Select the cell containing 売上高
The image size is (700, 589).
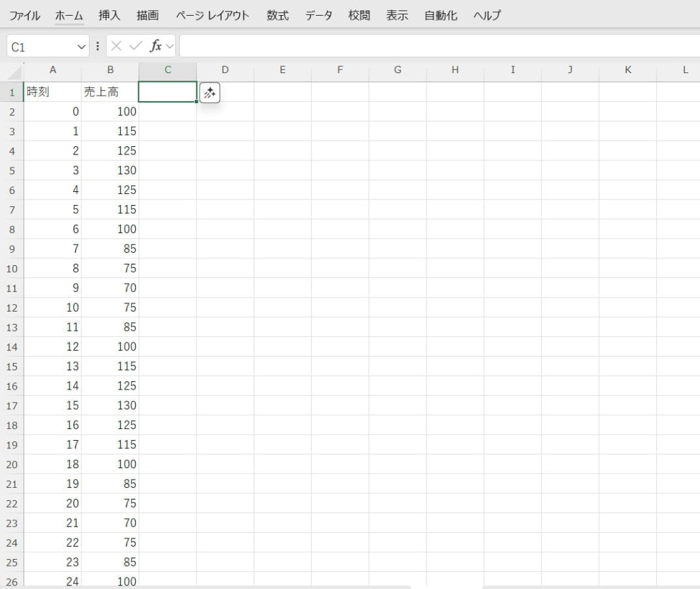(110, 92)
